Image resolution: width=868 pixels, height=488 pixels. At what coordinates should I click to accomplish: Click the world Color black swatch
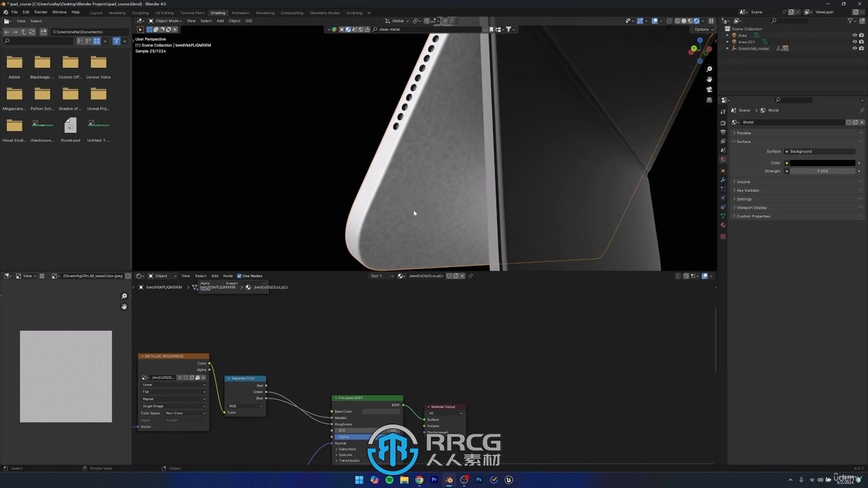click(822, 163)
